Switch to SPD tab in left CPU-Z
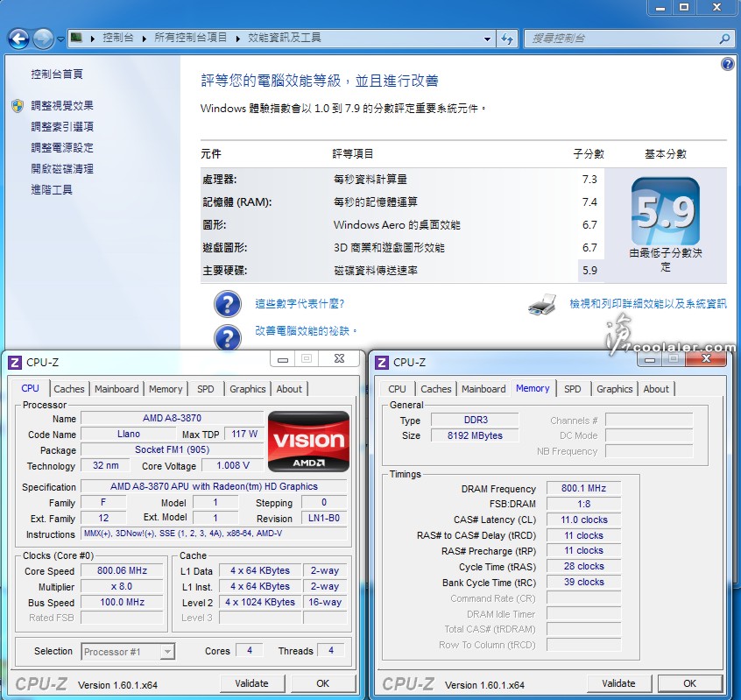 [206, 389]
